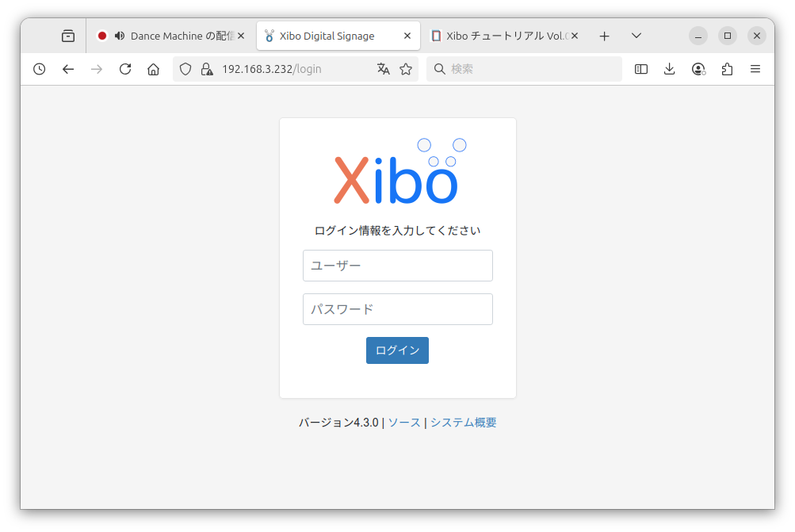Open the Firefox account icon
795x532 pixels.
click(x=698, y=69)
